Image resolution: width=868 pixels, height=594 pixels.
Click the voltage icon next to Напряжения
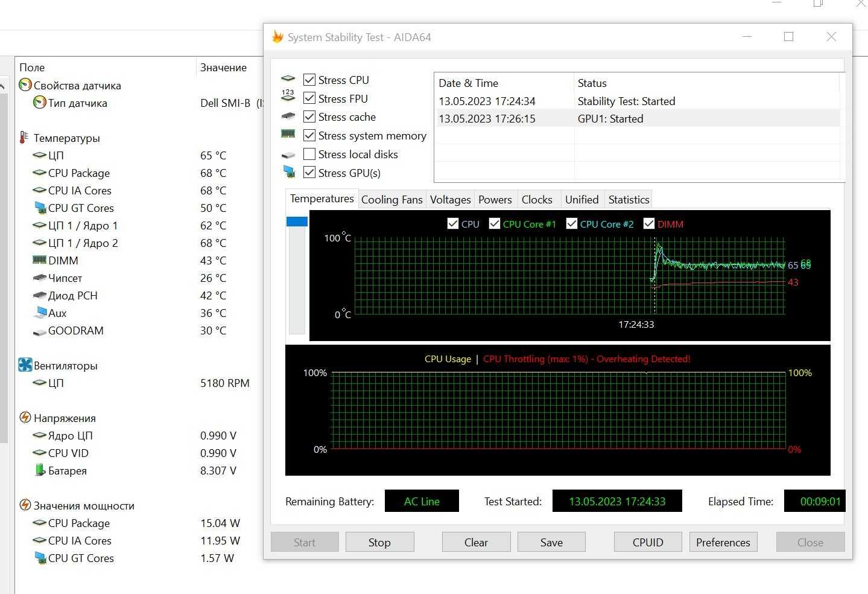point(25,418)
